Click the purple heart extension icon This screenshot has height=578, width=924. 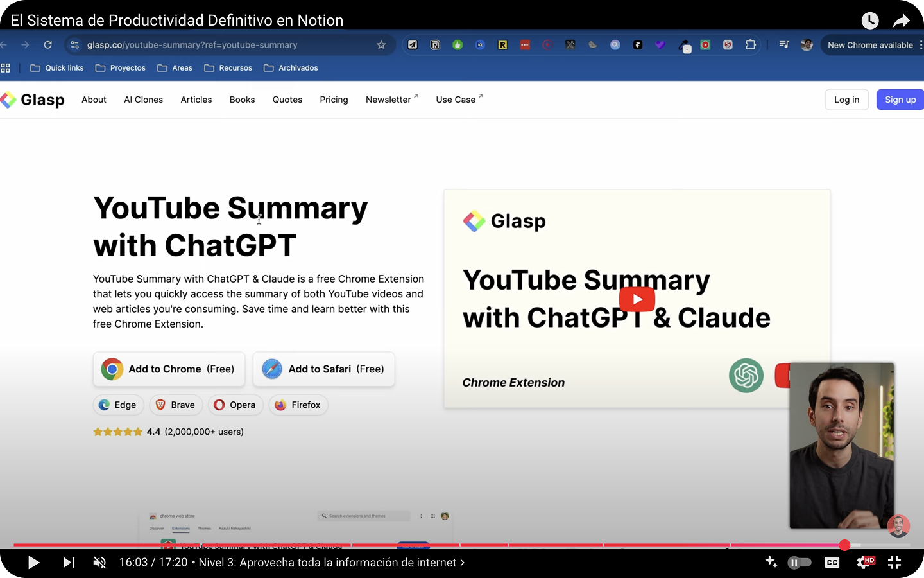click(x=660, y=45)
